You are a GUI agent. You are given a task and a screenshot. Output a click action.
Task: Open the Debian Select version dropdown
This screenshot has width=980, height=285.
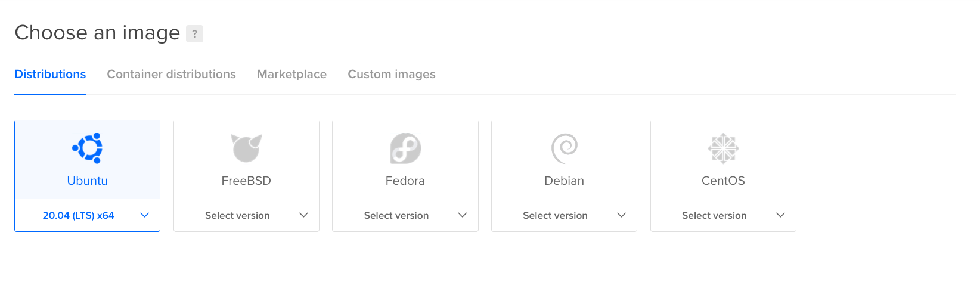(x=564, y=215)
